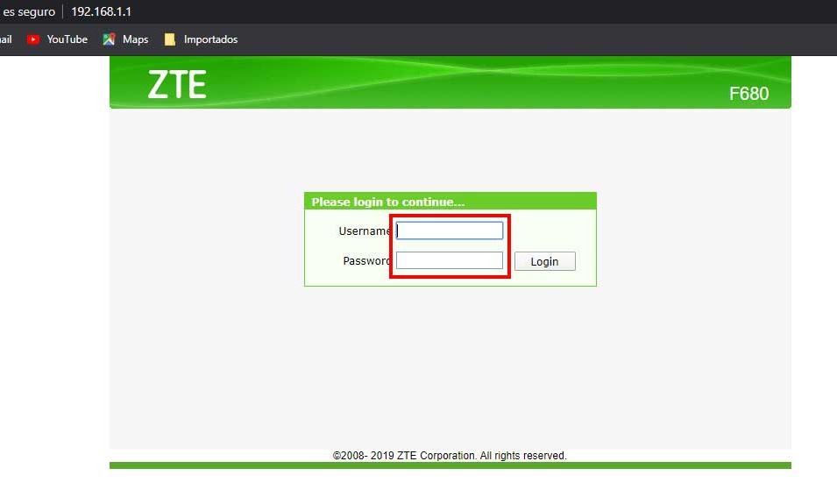This screenshot has height=504, width=837.
Task: Open the Maps bookmark
Action: click(126, 39)
